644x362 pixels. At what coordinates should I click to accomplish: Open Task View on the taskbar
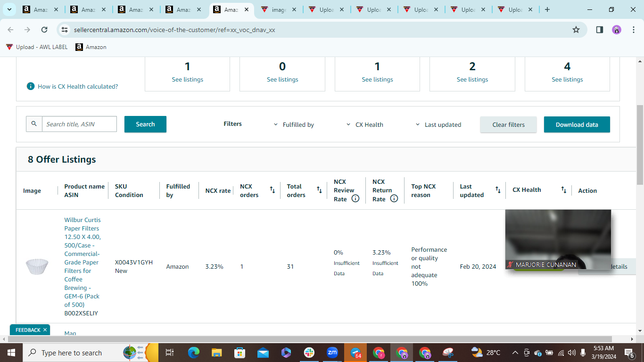click(170, 353)
